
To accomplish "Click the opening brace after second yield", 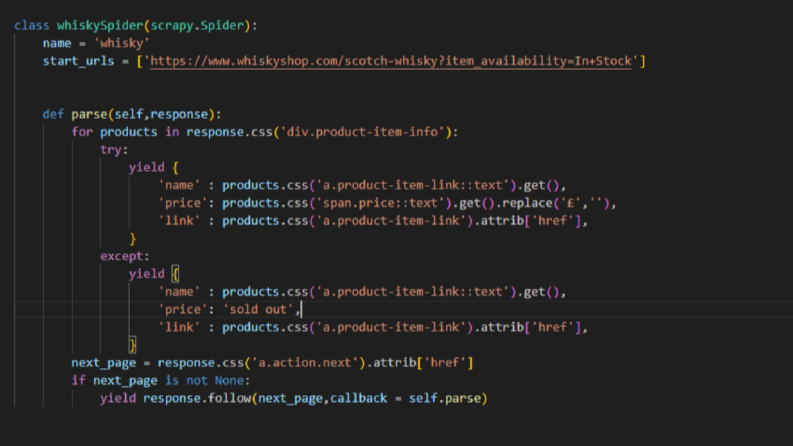I will [x=175, y=274].
